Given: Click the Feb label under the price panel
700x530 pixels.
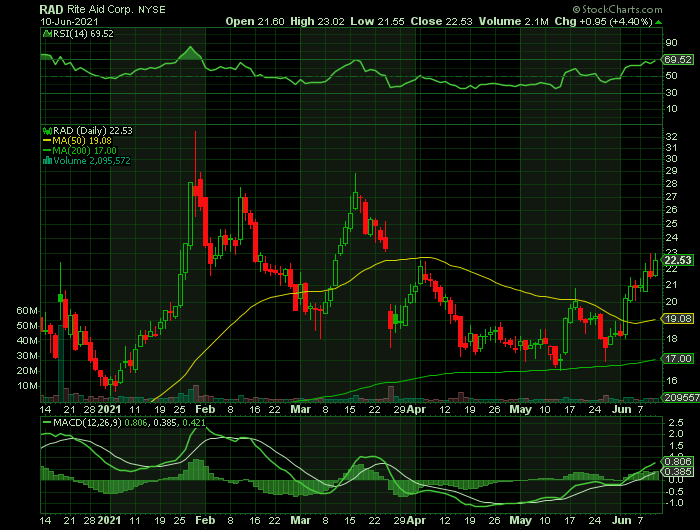Looking at the screenshot, I should 205,409.
